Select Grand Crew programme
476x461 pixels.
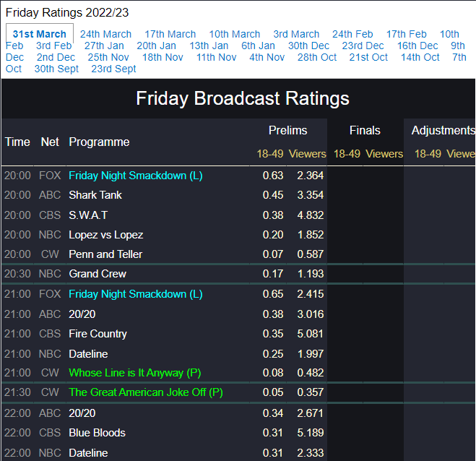tap(97, 274)
